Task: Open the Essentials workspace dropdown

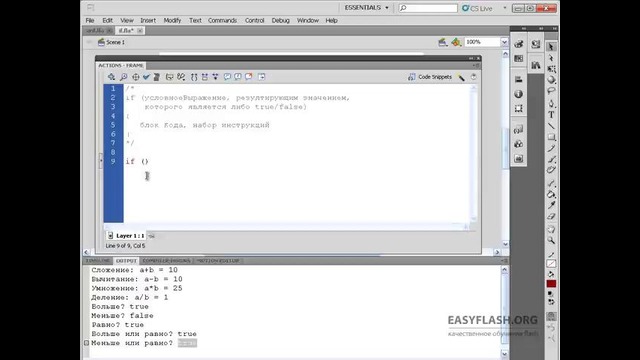Action: [366, 8]
